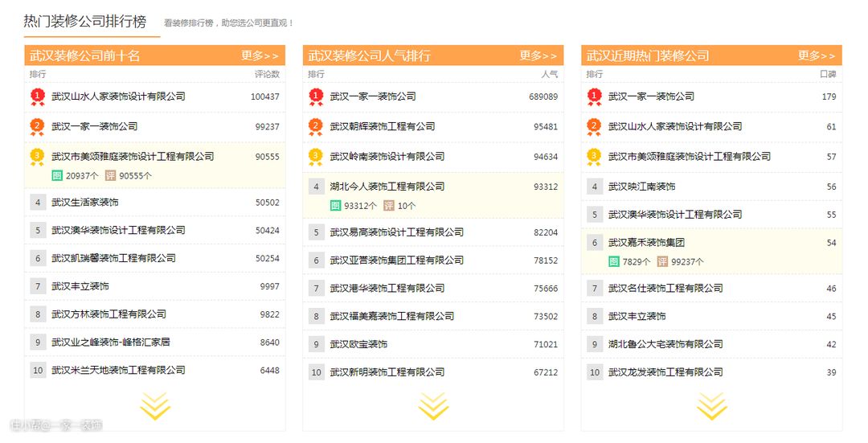Expand the 武汉装修公司前十名 list with down chevrons
This screenshot has width=868, height=443.
click(x=155, y=406)
